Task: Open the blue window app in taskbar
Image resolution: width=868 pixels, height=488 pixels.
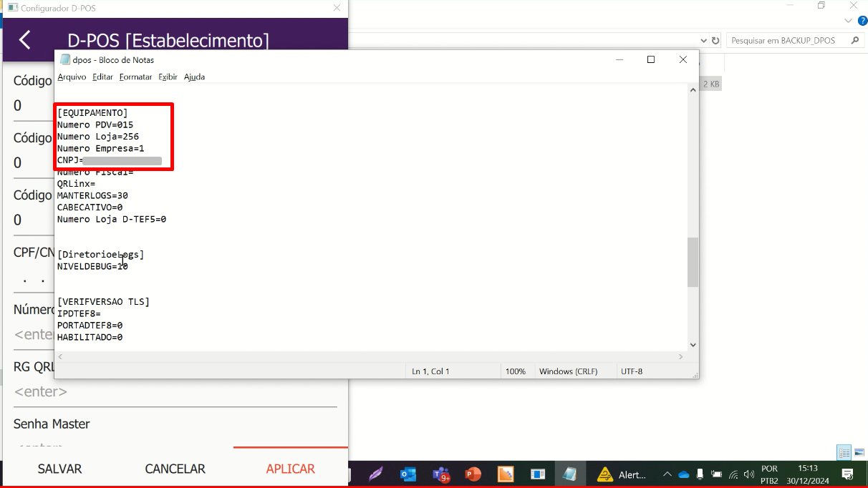Action: pyautogui.click(x=538, y=474)
